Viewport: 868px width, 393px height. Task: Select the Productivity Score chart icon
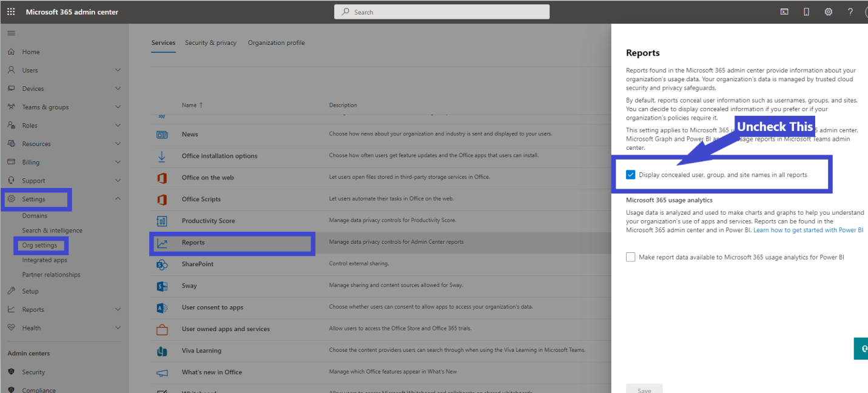[x=163, y=221]
